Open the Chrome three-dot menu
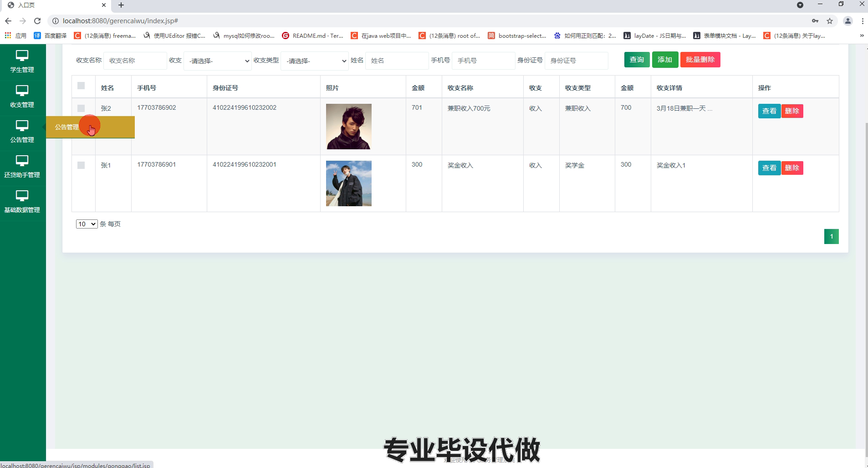 pyautogui.click(x=863, y=21)
